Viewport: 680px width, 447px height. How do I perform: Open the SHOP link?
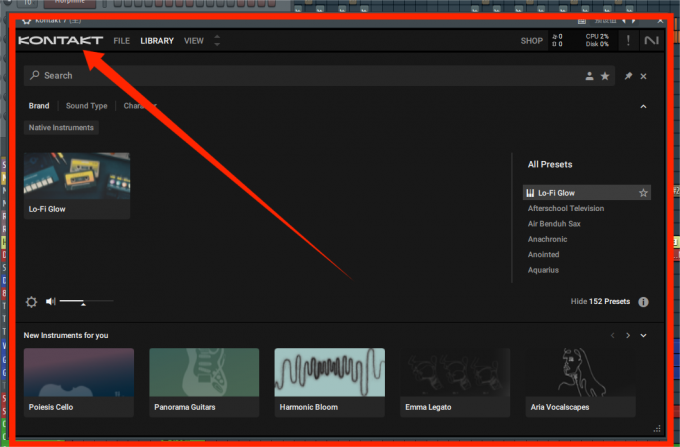click(x=531, y=41)
